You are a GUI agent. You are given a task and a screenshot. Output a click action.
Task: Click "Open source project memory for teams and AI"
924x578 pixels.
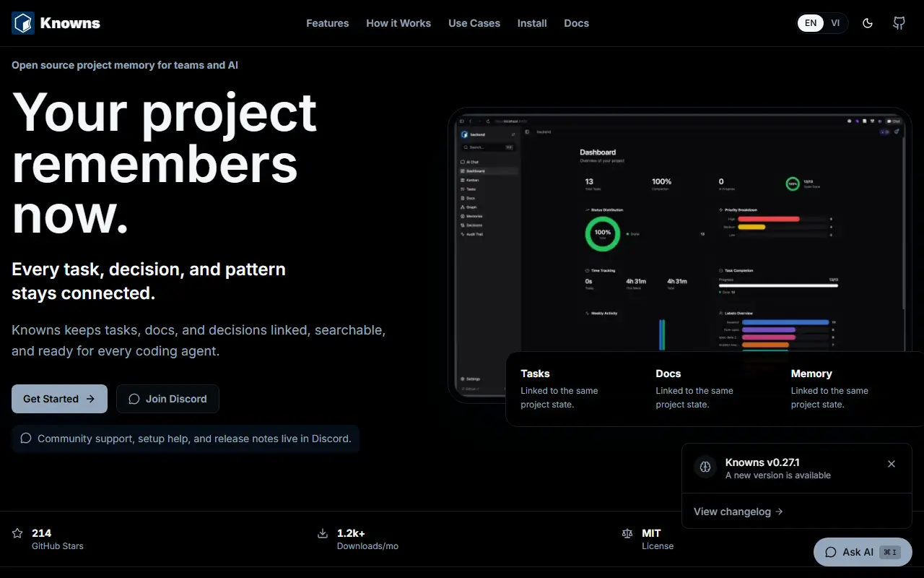coord(125,65)
